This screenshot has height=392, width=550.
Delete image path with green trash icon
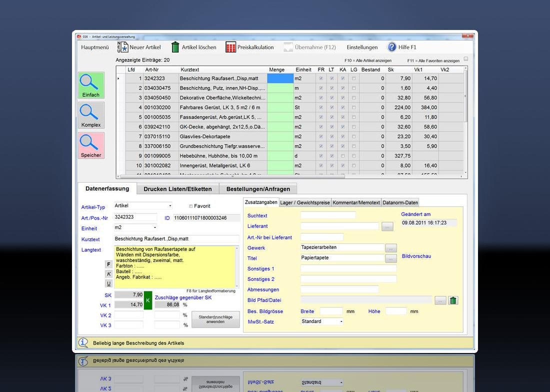tap(453, 300)
